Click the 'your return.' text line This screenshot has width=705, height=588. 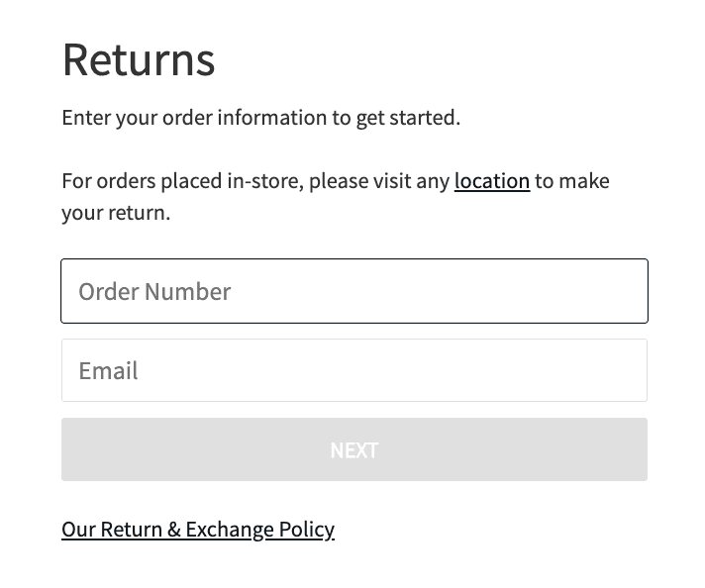click(116, 213)
